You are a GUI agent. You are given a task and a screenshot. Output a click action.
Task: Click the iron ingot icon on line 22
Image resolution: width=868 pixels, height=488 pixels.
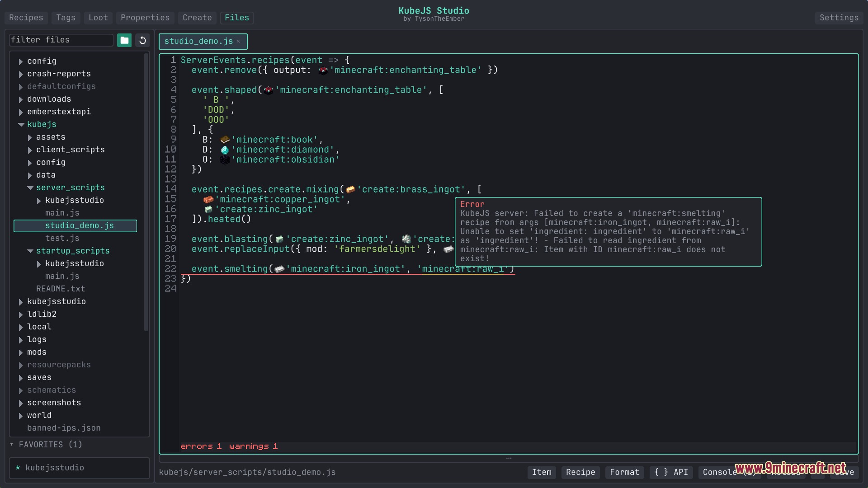279,269
